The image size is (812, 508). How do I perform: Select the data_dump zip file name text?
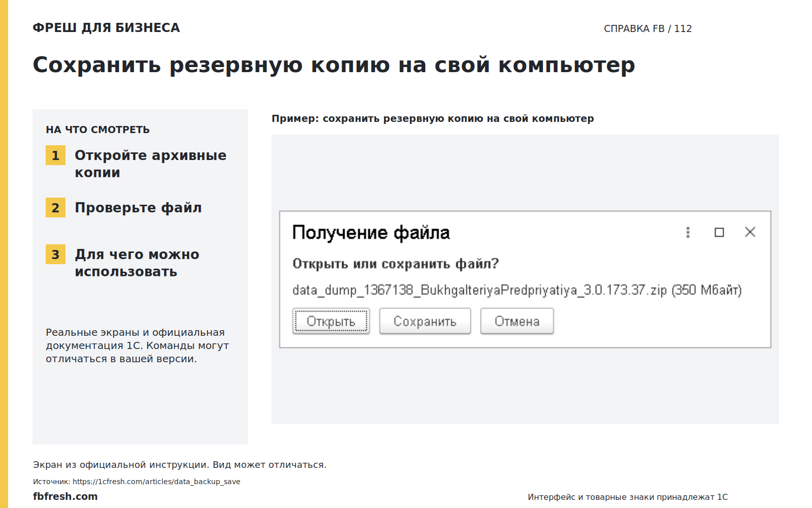point(479,290)
